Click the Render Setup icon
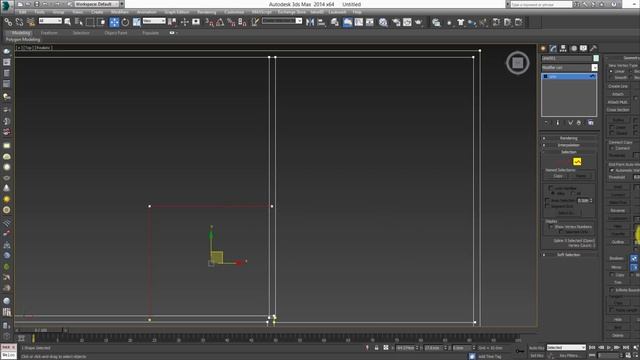Screen dimensions: 640x360 coord(396,22)
